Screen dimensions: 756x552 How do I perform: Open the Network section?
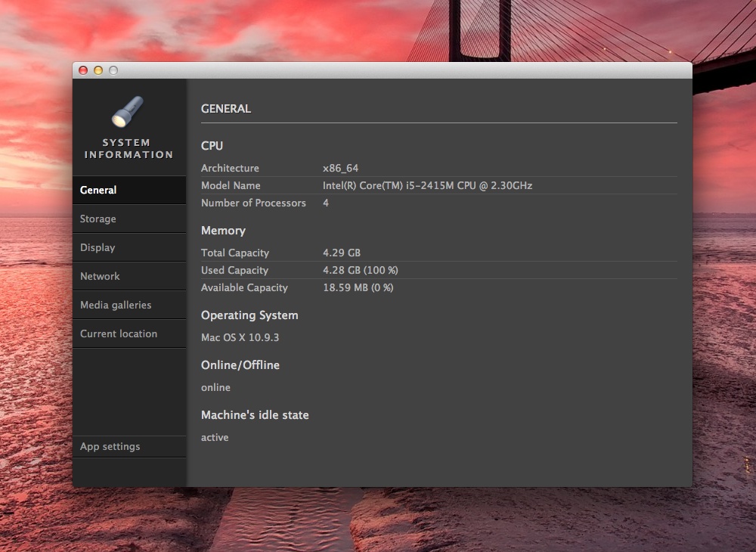coord(129,276)
